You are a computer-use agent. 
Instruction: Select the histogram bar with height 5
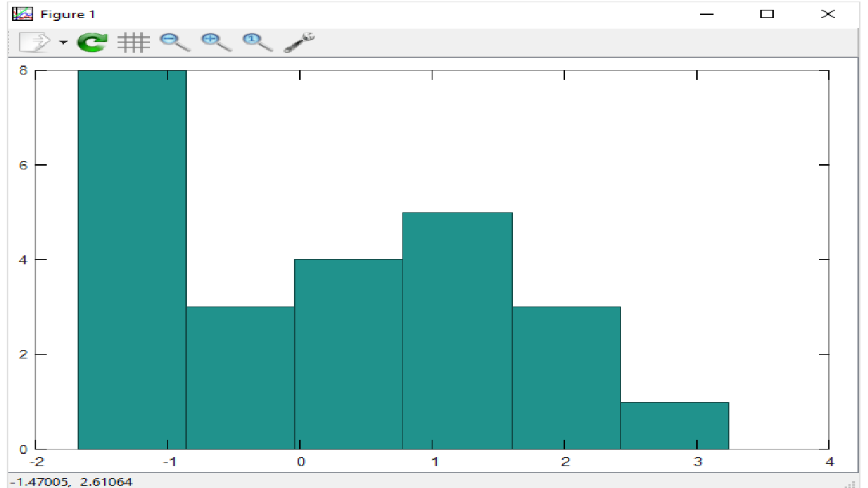tap(457, 331)
